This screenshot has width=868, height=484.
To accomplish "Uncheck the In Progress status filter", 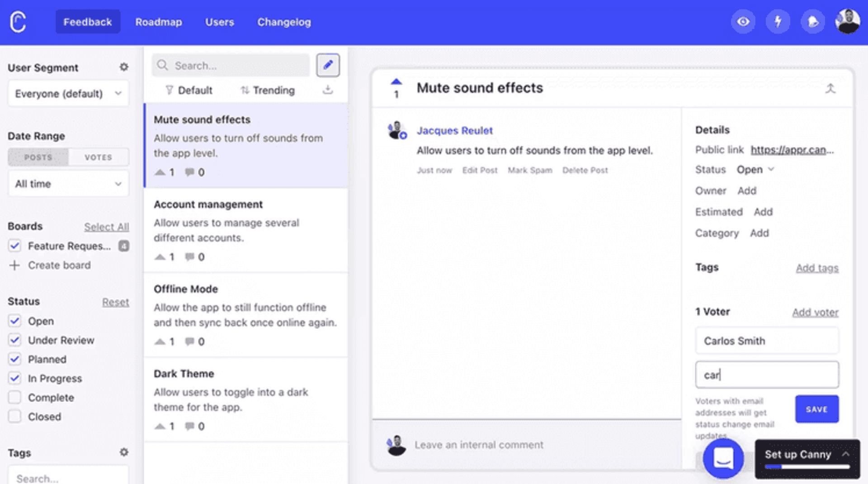I will point(14,378).
